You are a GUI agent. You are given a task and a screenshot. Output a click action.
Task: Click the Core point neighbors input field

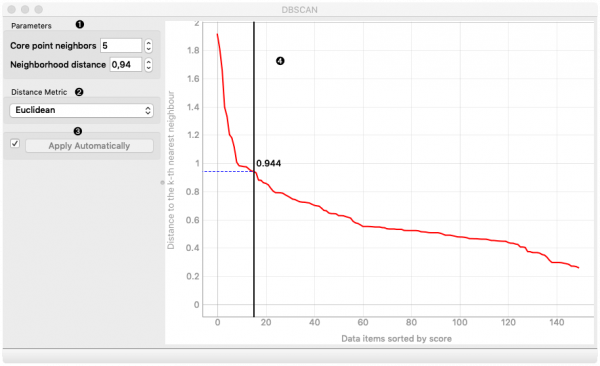click(121, 46)
